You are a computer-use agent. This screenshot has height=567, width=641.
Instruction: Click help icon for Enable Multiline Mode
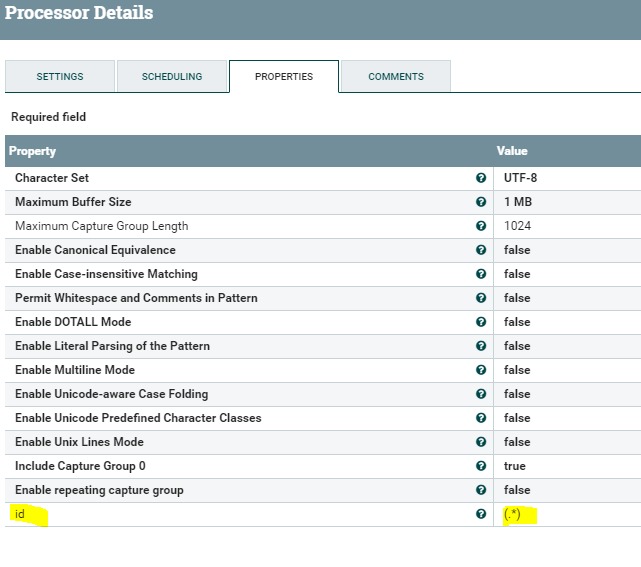pos(481,370)
